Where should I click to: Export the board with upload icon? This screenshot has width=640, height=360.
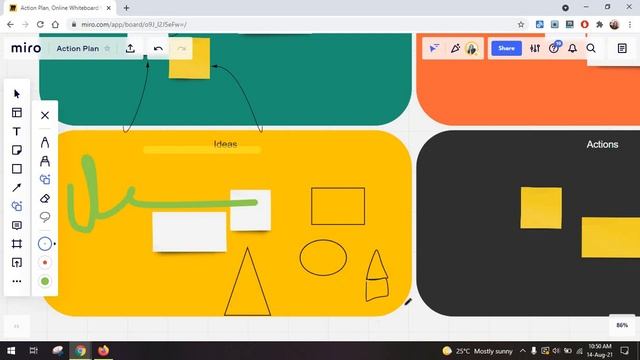point(130,49)
